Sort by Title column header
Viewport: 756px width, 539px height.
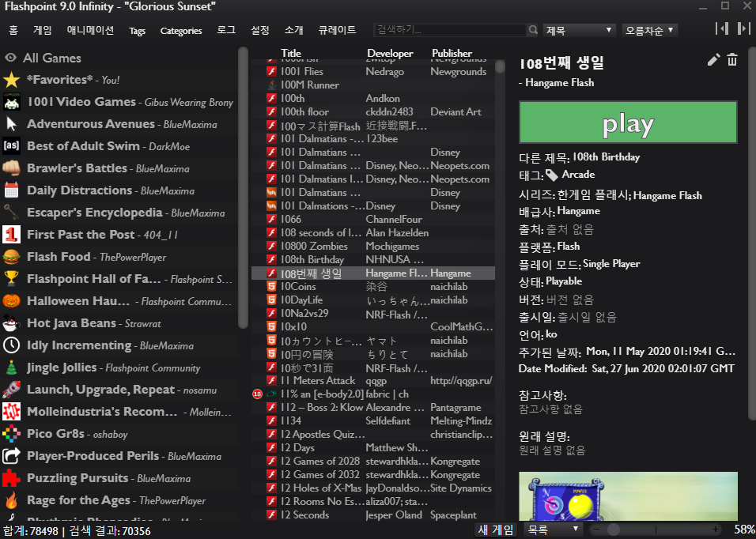(x=291, y=54)
